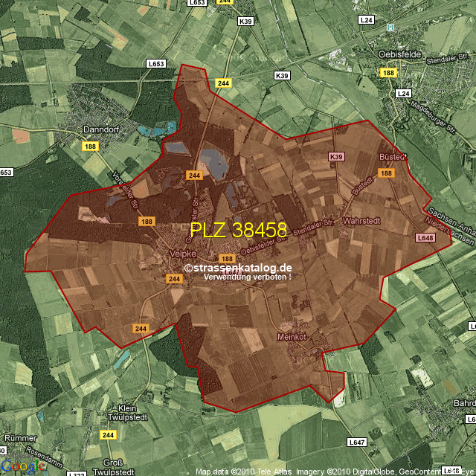This screenshot has height=476, width=476.
Task: Click the Velpke place name
Action: pos(182,254)
